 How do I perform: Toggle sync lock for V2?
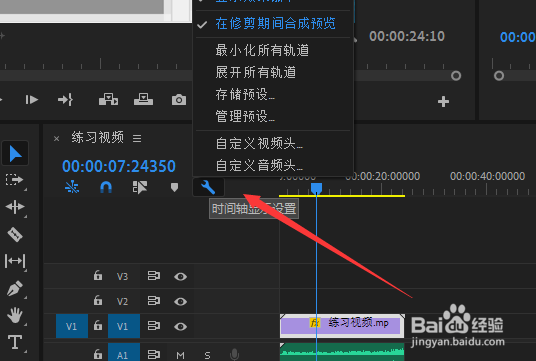tap(154, 301)
